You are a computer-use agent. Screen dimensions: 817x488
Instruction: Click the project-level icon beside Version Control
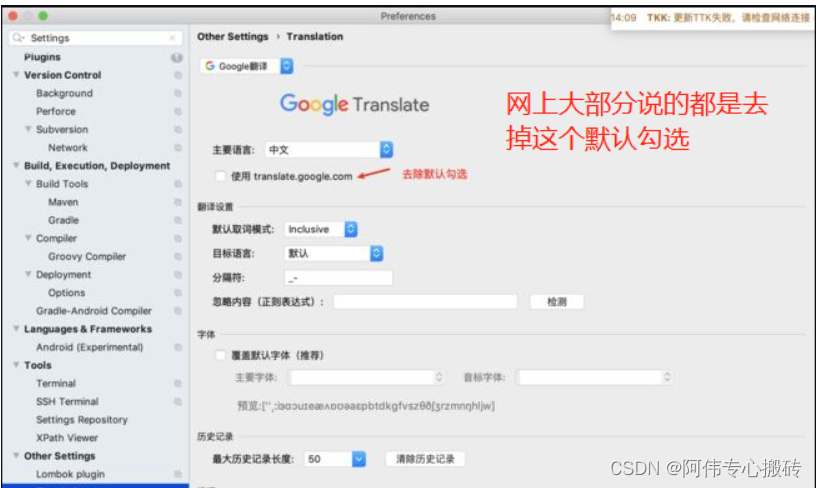click(x=178, y=76)
